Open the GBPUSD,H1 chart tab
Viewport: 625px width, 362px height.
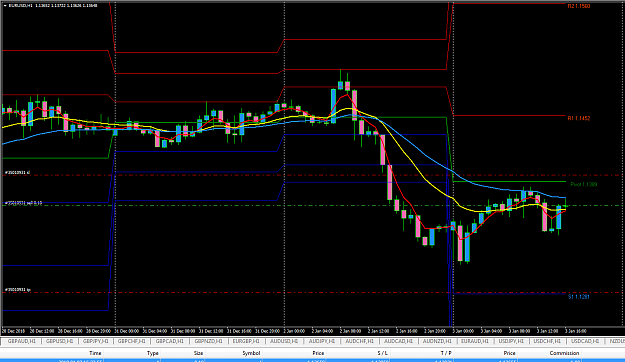(59, 341)
